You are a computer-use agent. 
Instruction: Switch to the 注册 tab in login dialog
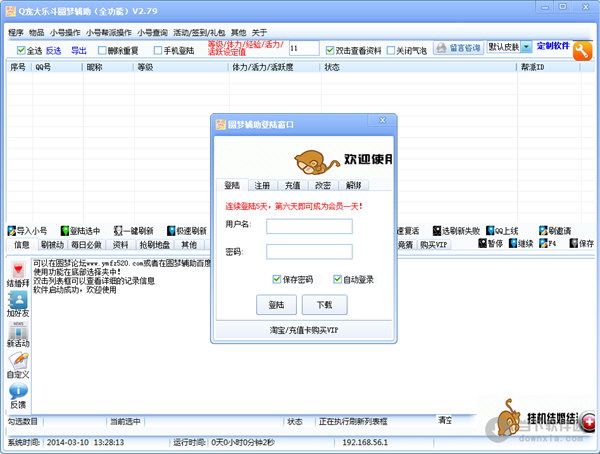coord(261,185)
